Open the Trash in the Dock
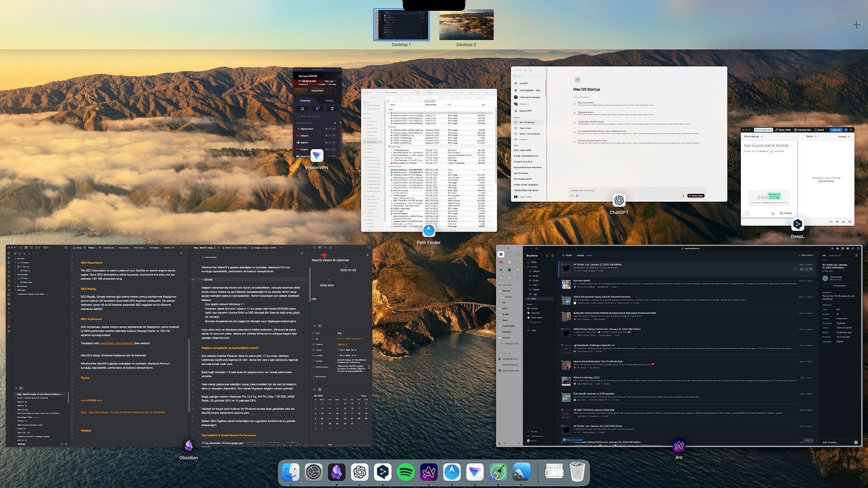 [x=577, y=472]
